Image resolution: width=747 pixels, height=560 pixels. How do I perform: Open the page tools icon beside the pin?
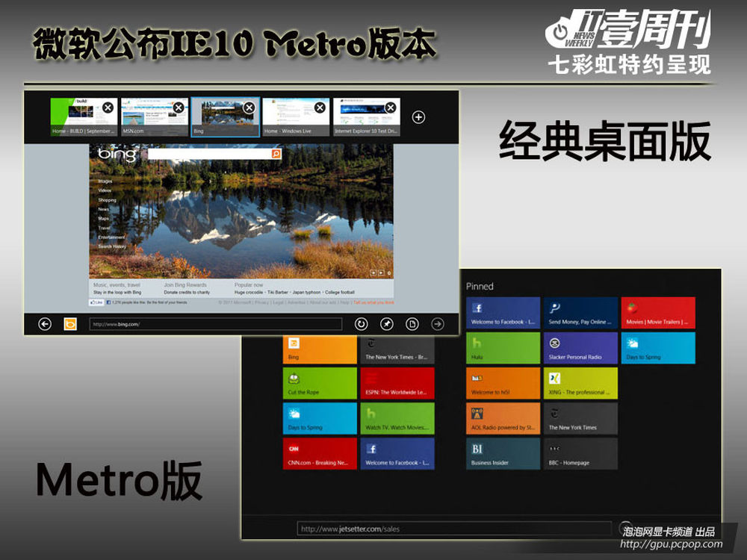tap(412, 324)
